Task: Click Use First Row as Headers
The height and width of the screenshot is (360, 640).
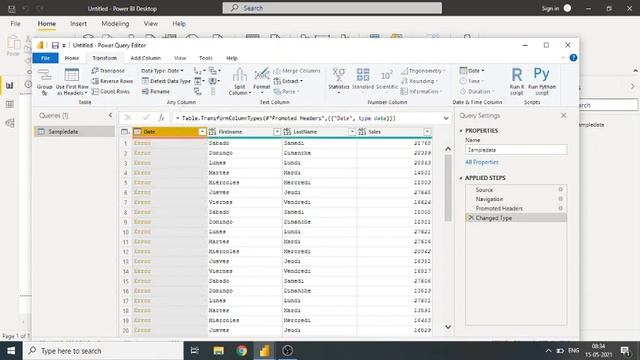Action: (x=72, y=82)
